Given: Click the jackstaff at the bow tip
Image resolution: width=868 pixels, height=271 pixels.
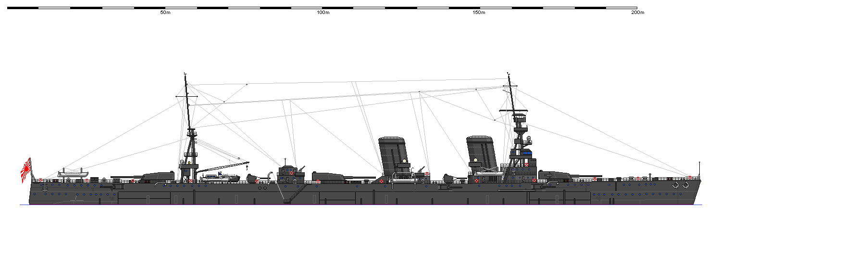Looking at the screenshot, I should (699, 170).
